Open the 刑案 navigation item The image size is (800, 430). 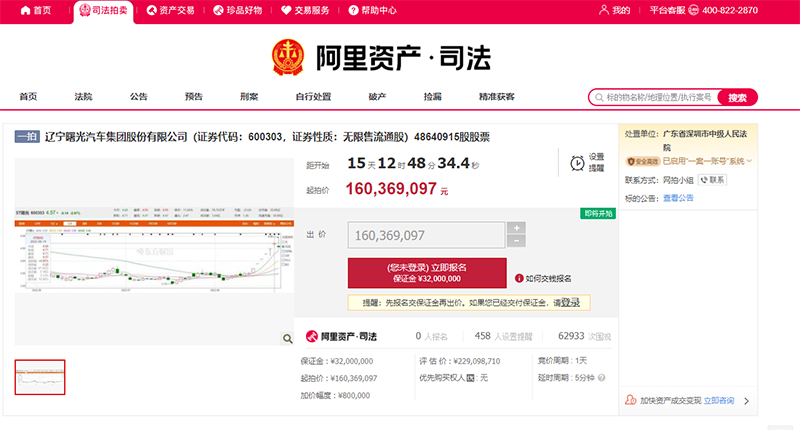click(249, 96)
